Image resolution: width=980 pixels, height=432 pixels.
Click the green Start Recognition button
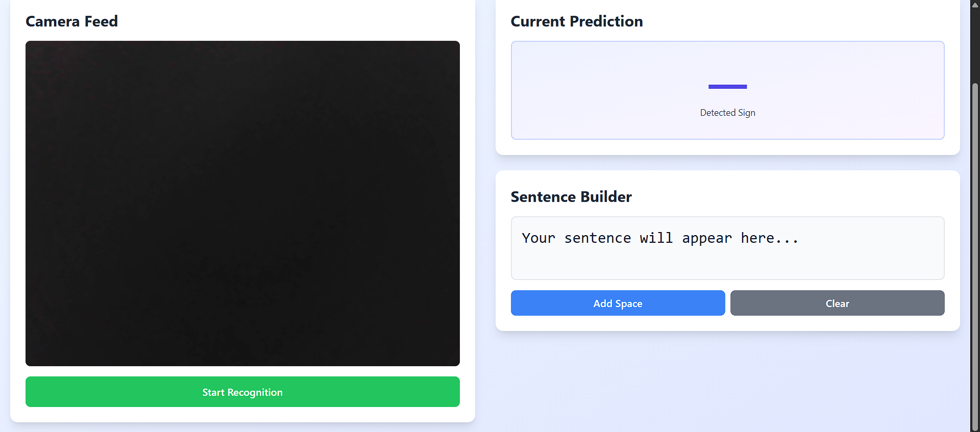[x=242, y=392]
